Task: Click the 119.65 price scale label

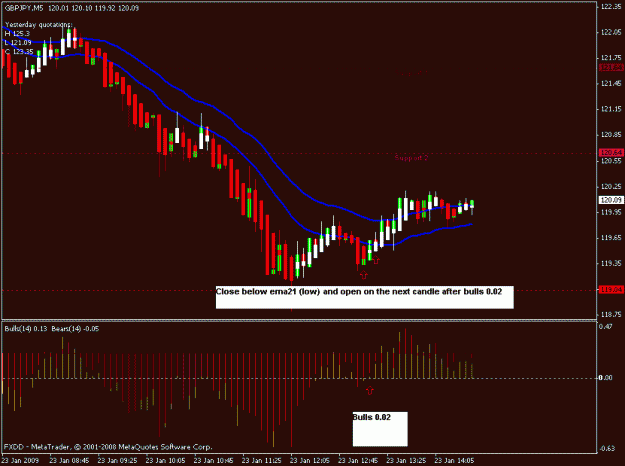Action: (611, 238)
